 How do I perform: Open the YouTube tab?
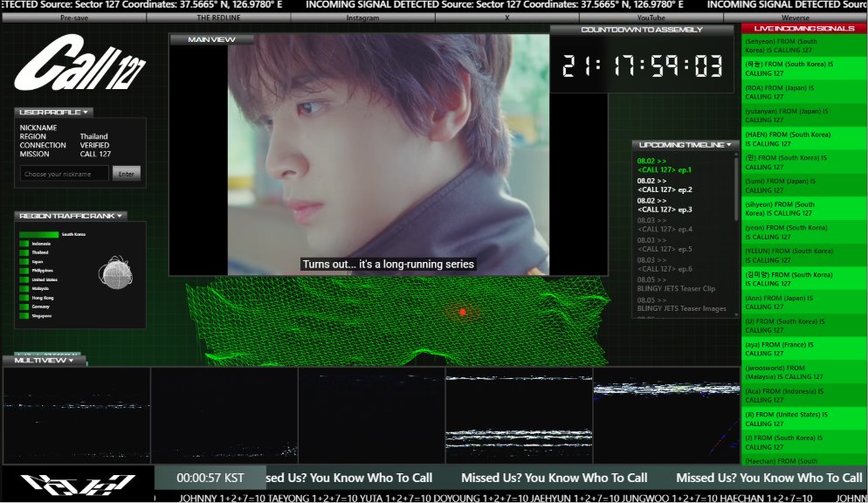[651, 17]
